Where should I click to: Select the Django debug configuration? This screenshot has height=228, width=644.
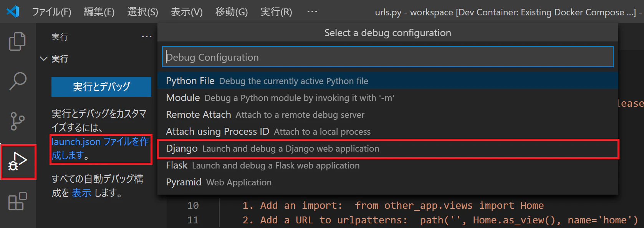388,149
